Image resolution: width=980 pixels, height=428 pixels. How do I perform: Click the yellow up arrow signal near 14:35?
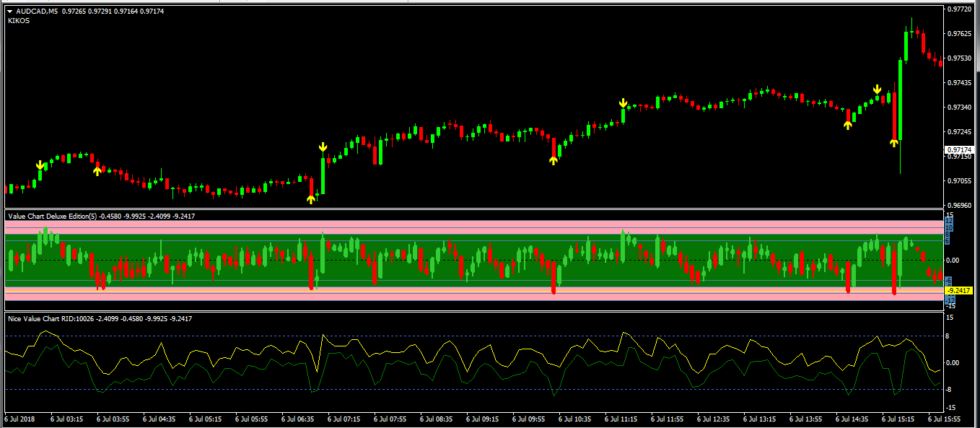coord(848,124)
